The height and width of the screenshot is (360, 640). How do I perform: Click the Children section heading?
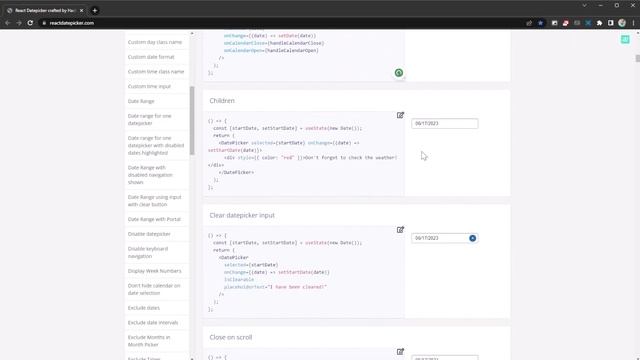coord(222,100)
